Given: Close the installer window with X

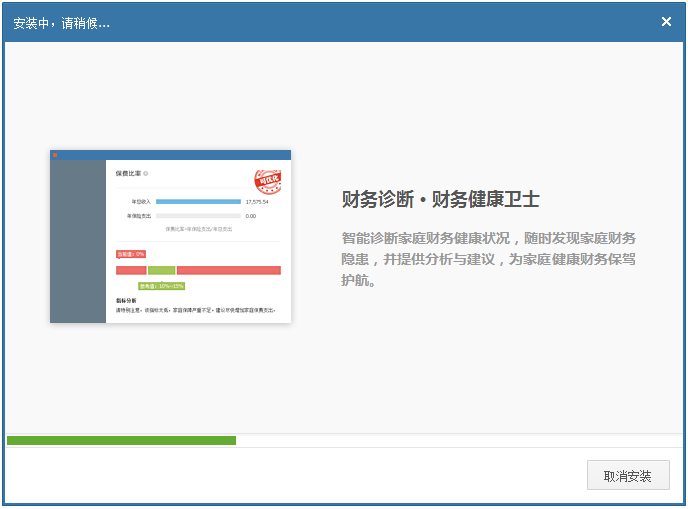Looking at the screenshot, I should click(666, 22).
